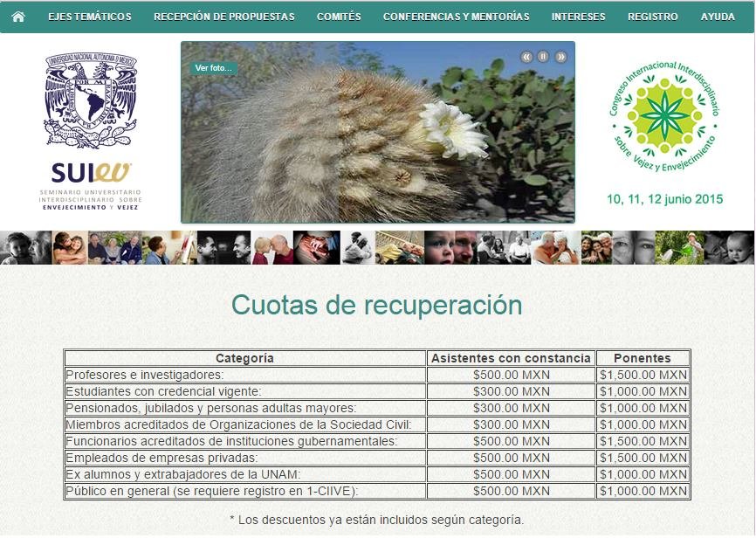Go to the Registro page

click(652, 17)
